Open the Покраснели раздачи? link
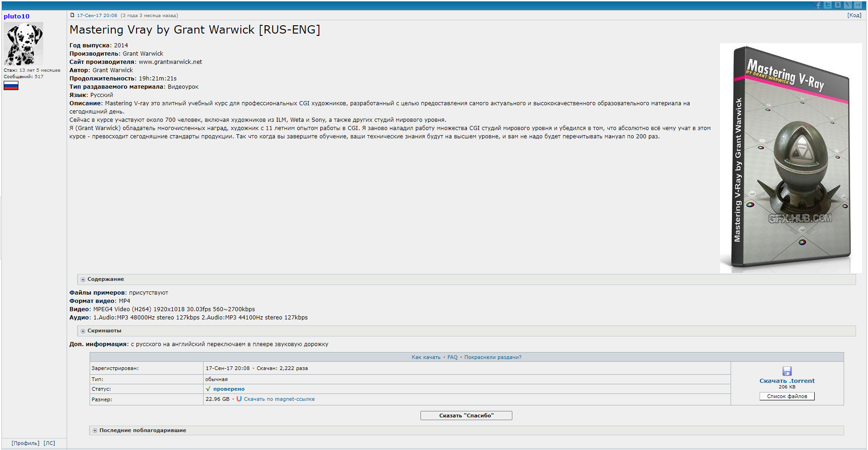The image size is (868, 450). 493,357
